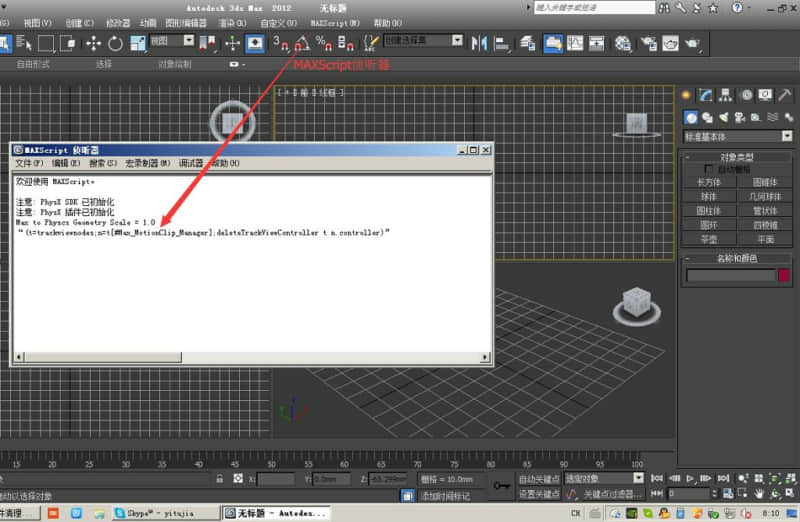Click the Render Production teapot icon
The height and width of the screenshot is (522, 800).
coord(693,43)
